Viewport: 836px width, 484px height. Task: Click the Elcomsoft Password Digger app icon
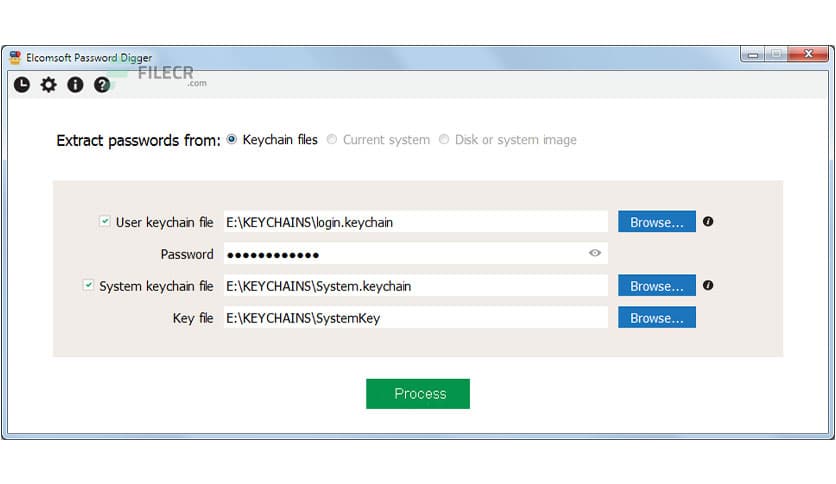pyautogui.click(x=15, y=57)
